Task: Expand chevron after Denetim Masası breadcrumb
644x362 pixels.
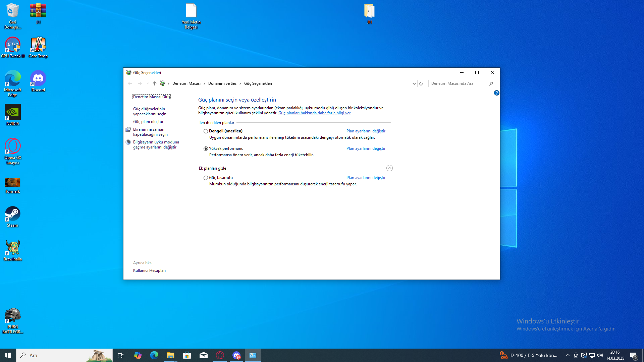Action: tap(204, 83)
